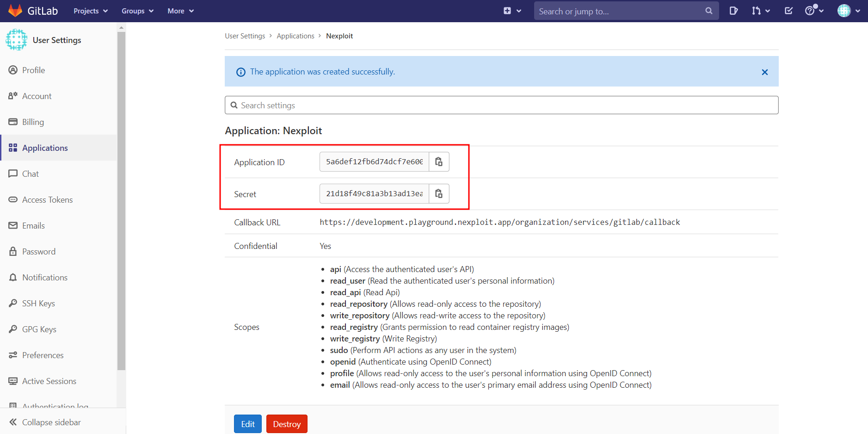Viewport: 868px width, 434px height.
Task: Open Emails settings page
Action: click(59, 225)
